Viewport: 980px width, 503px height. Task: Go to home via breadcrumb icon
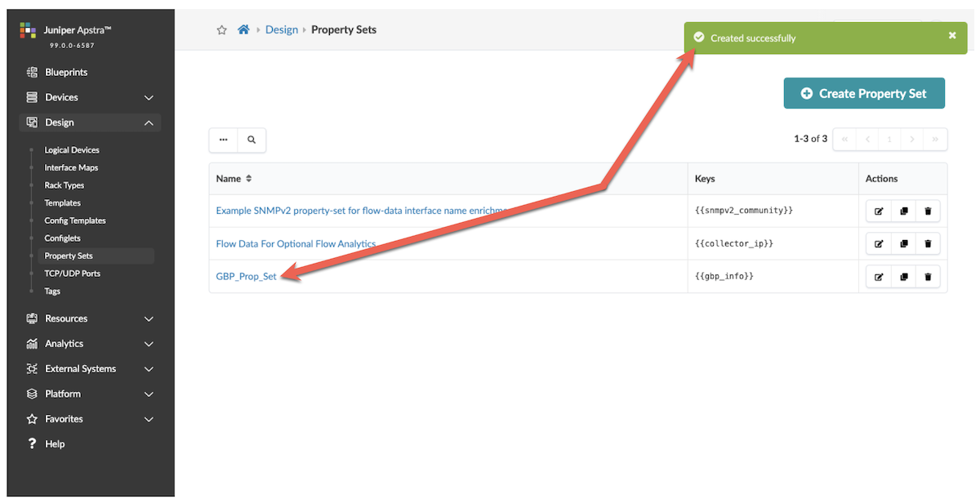(243, 29)
